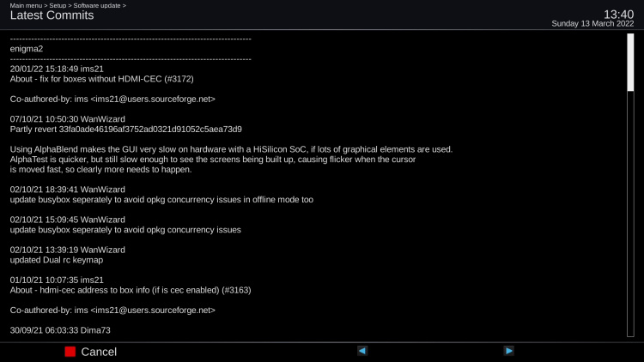Click the 'AlphaTest is quicker' line
The height and width of the screenshot is (362, 644).
click(x=213, y=160)
